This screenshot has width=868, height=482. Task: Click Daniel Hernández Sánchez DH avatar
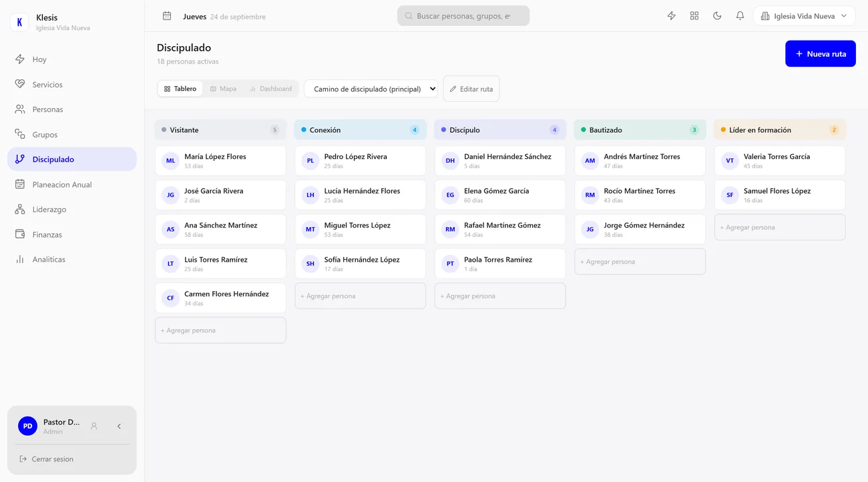[450, 161]
